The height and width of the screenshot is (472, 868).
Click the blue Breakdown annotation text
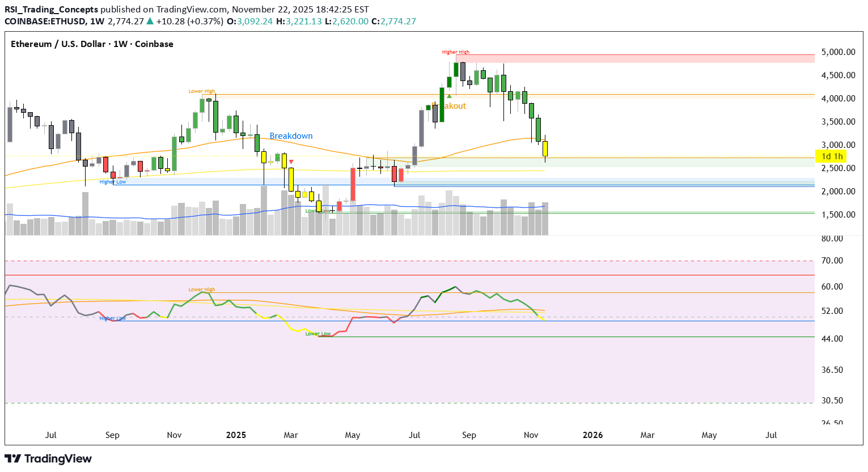291,136
